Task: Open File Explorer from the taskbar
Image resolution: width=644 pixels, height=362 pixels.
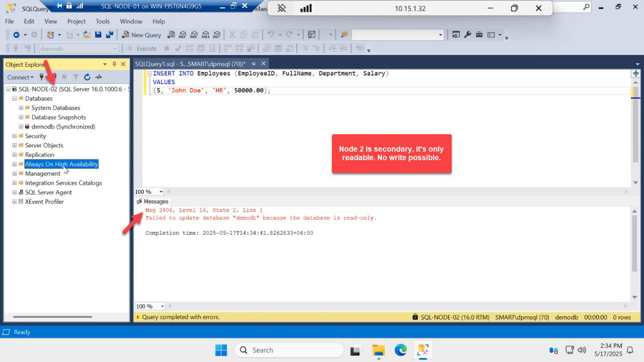Action: 378,350
